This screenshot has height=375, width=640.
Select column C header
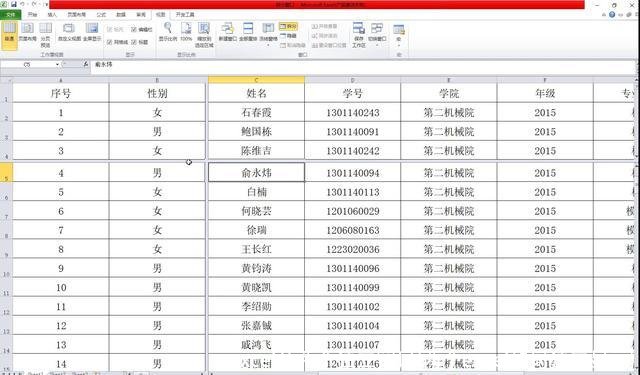[x=256, y=80]
